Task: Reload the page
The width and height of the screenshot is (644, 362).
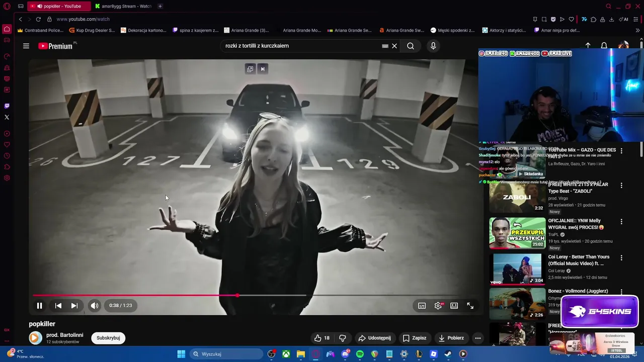Action: [38, 19]
